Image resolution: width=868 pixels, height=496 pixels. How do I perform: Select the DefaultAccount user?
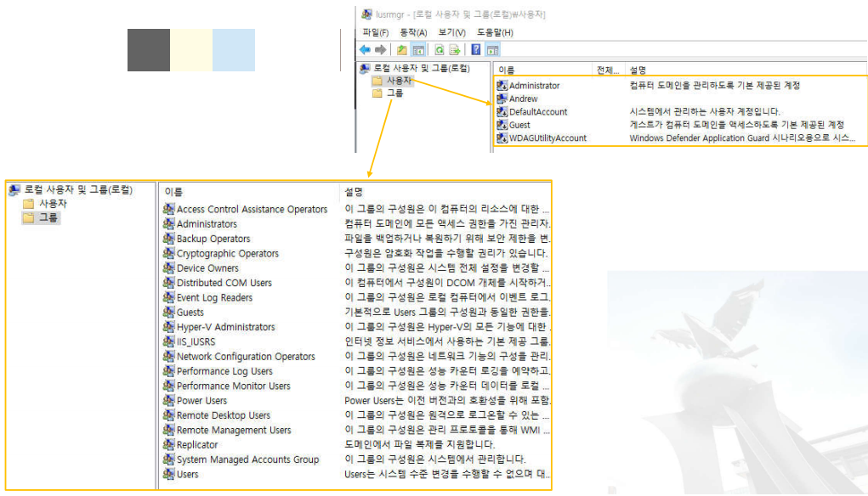[x=532, y=112]
